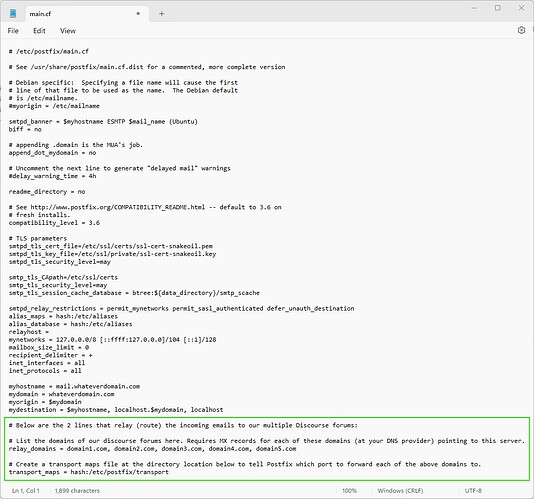This screenshot has height=499, width=534.
Task: Click the relay_domains line
Action: click(x=153, y=449)
